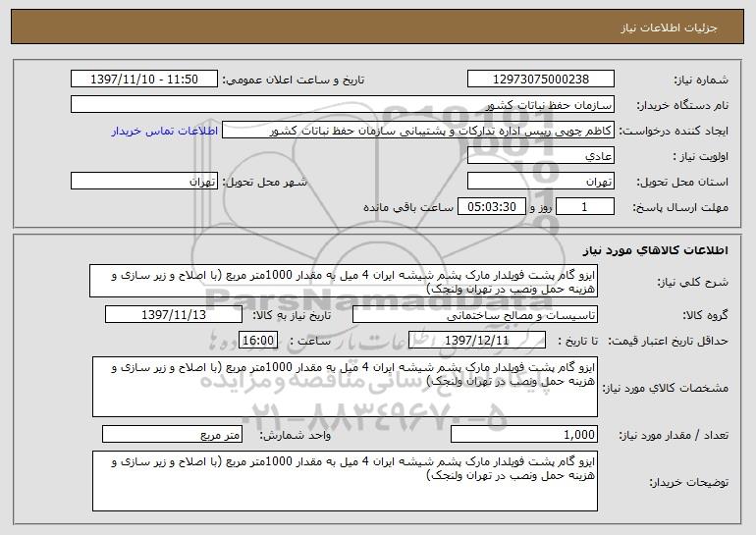Click the مشخصات کالای مورد نیاز text box
Screen dimensions: 756x535
click(345, 387)
